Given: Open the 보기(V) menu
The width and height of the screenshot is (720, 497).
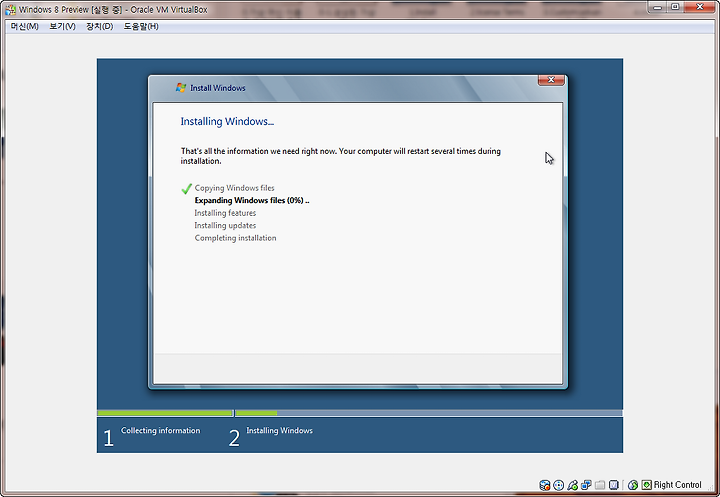Looking at the screenshot, I should click(62, 26).
